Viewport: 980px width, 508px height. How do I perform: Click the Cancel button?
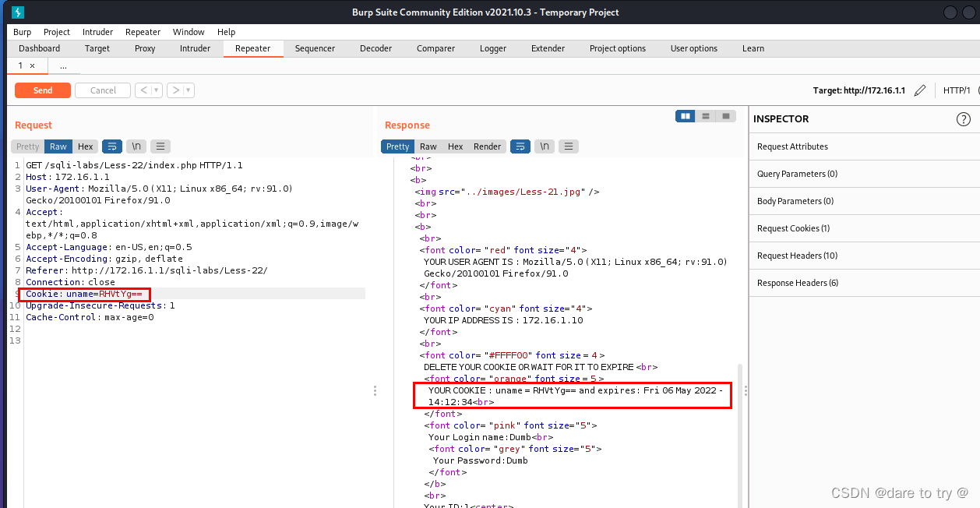click(x=103, y=90)
